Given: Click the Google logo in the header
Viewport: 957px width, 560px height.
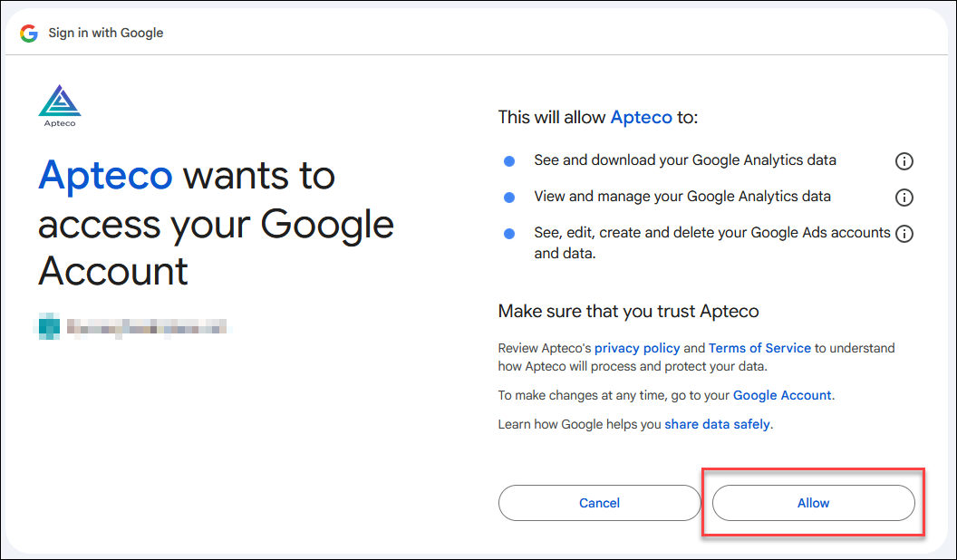Looking at the screenshot, I should [29, 33].
